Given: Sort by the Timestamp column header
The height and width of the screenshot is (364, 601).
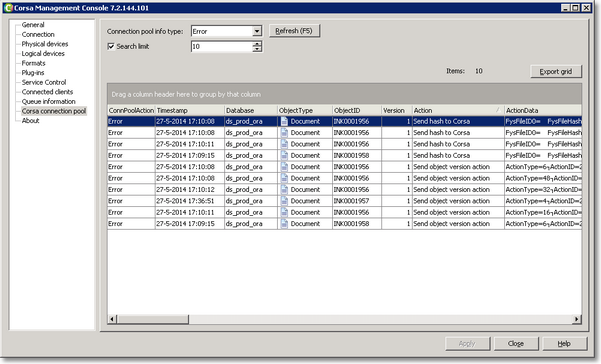Looking at the screenshot, I should point(190,110).
